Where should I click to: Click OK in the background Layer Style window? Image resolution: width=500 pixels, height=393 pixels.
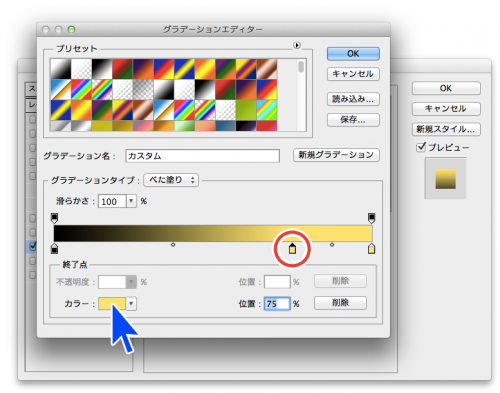(446, 88)
